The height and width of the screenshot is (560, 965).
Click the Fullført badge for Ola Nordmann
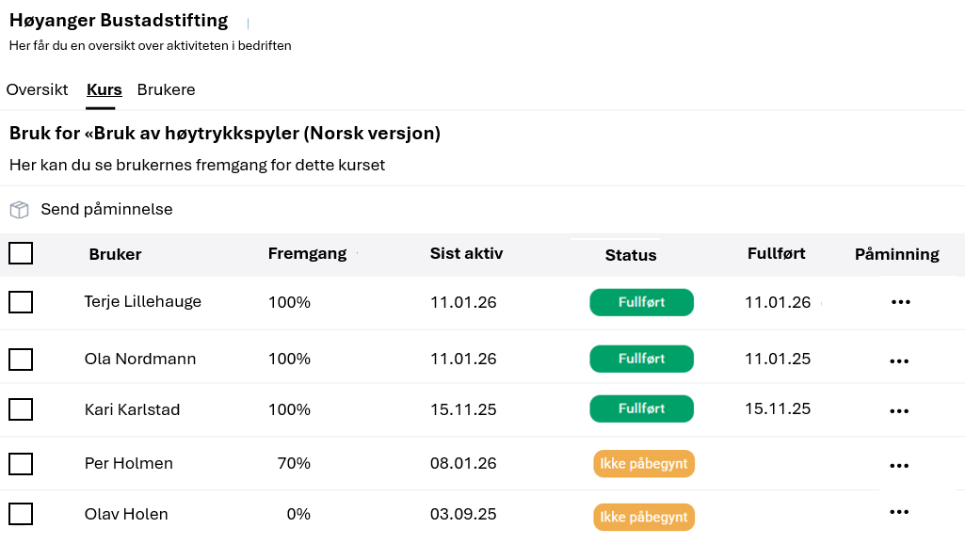pyautogui.click(x=641, y=360)
